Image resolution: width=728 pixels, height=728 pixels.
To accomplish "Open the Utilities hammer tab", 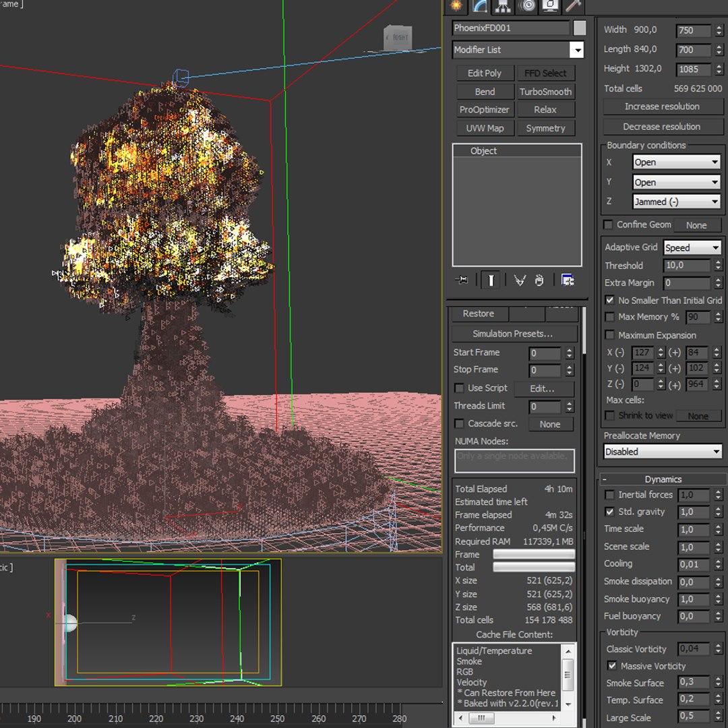I will tap(574, 6).
